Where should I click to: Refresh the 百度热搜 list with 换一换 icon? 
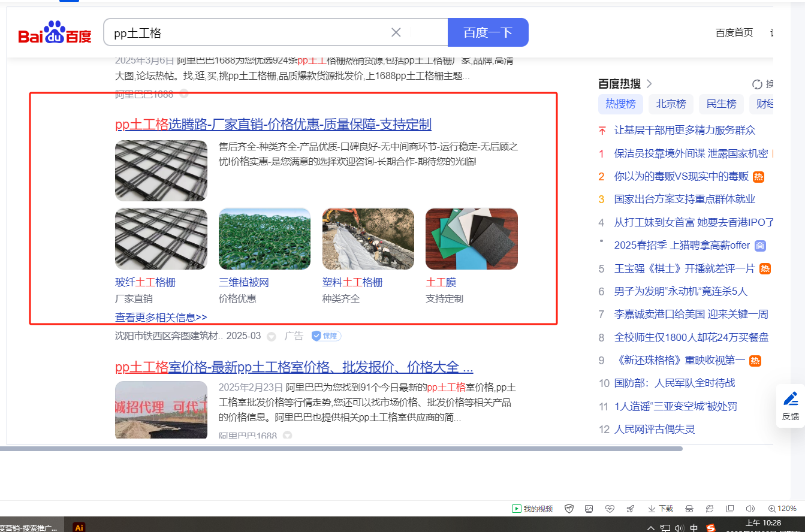pos(757,84)
